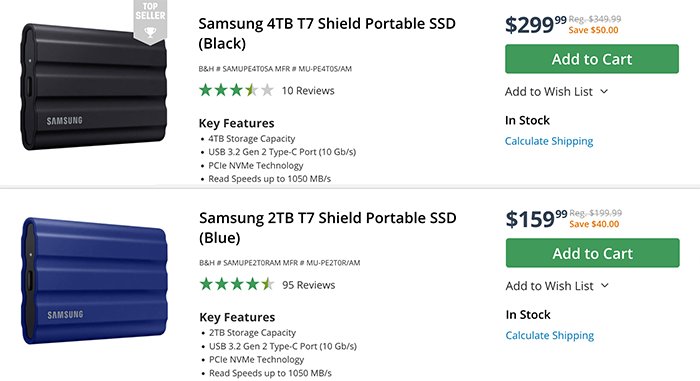Add the 4TB black SSD to cart
The height and width of the screenshot is (381, 700).
[592, 59]
